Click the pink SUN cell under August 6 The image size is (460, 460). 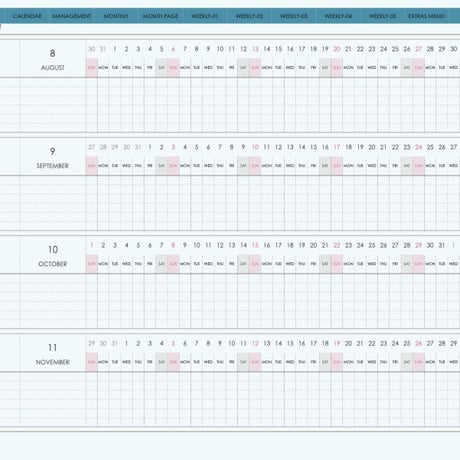pyautogui.click(x=173, y=68)
